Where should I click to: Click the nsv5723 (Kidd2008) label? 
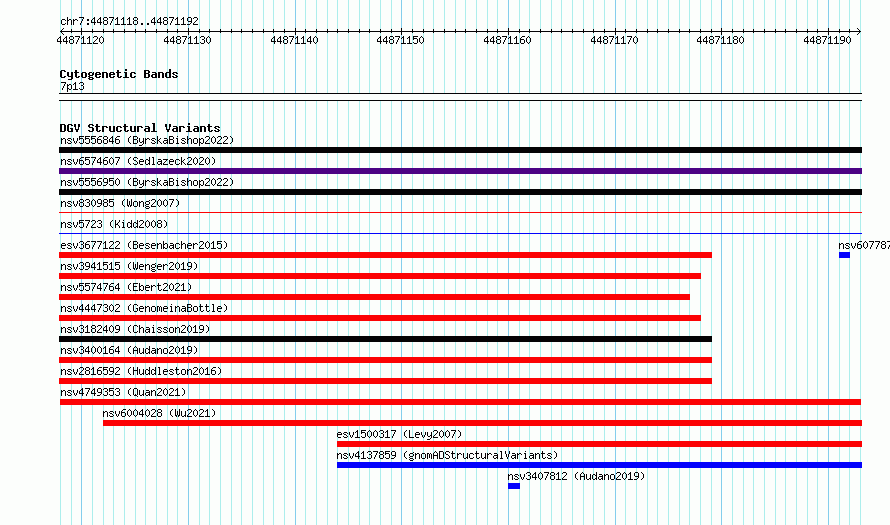click(x=114, y=224)
